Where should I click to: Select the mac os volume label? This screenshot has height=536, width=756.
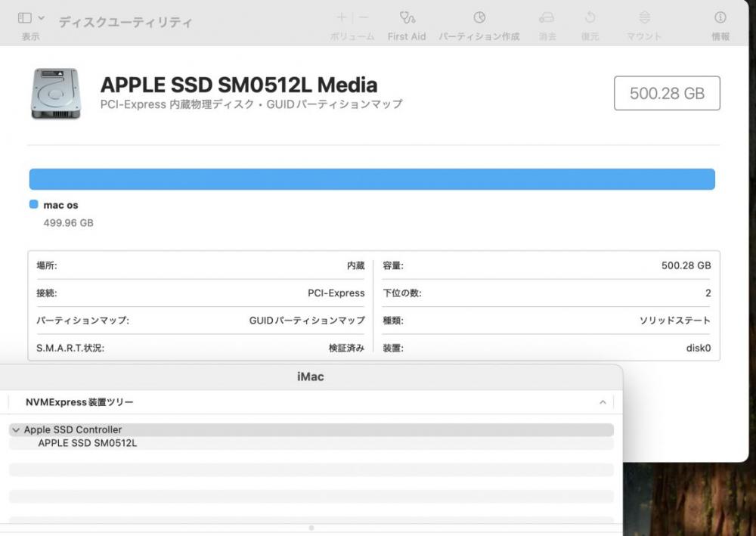[x=60, y=205]
